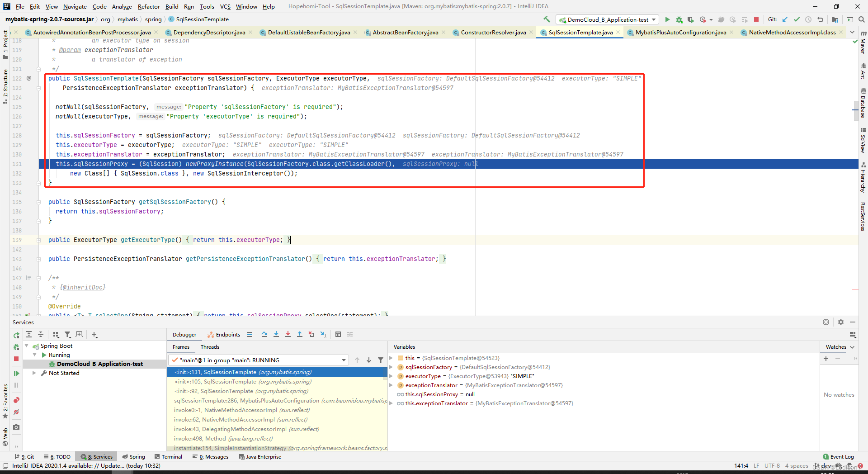Image resolution: width=868 pixels, height=474 pixels.
Task: Click Add Service plus icon
Action: pyautogui.click(x=94, y=334)
